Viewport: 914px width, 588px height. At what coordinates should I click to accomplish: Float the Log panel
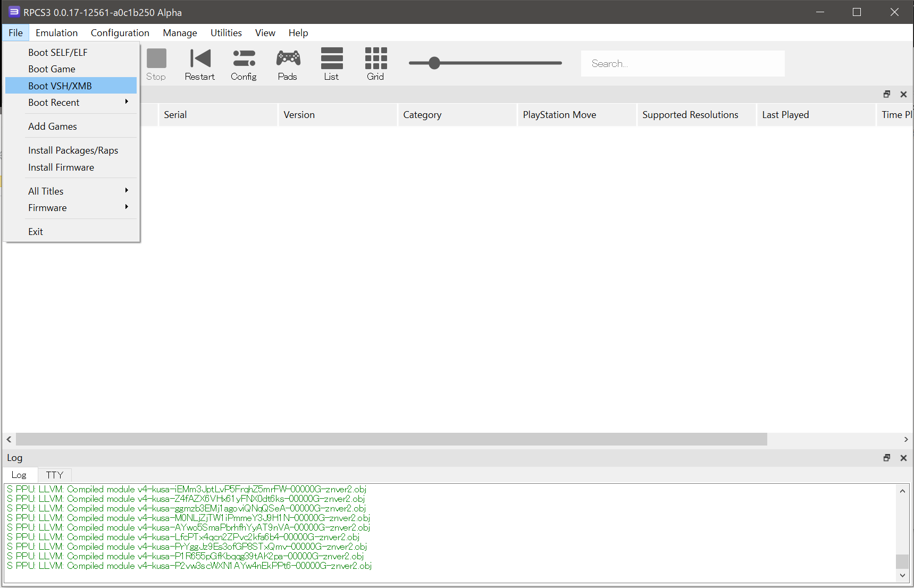(886, 458)
